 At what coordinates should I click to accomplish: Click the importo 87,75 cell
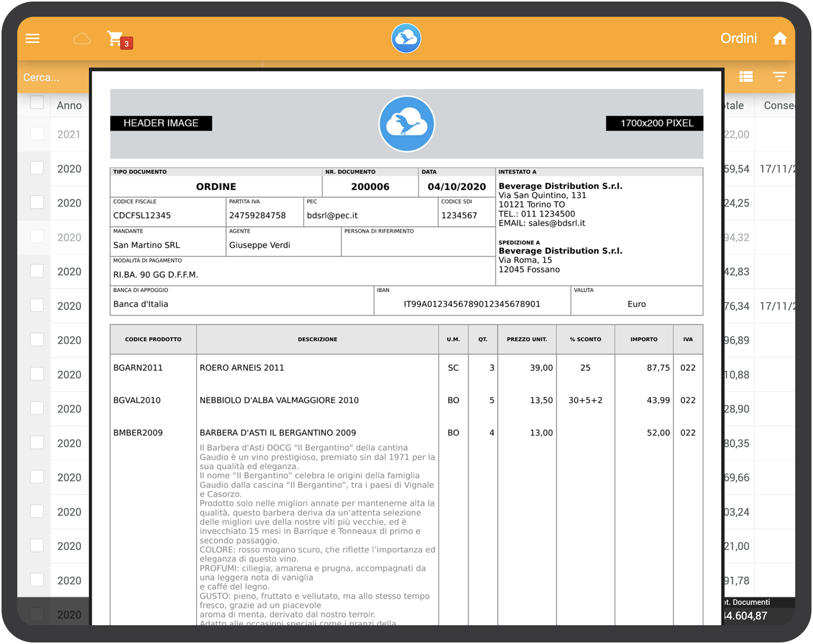[x=658, y=368]
